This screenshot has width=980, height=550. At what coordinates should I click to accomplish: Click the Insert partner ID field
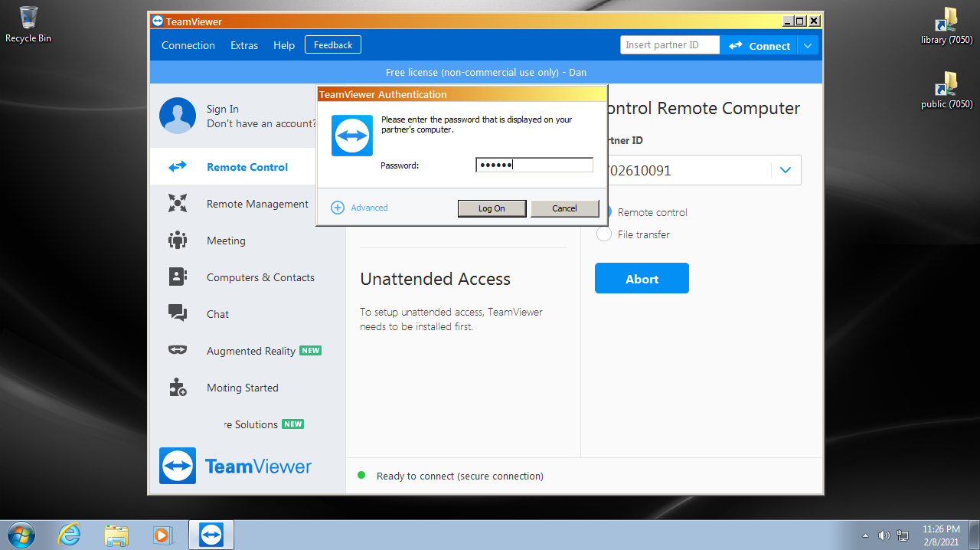tap(669, 45)
